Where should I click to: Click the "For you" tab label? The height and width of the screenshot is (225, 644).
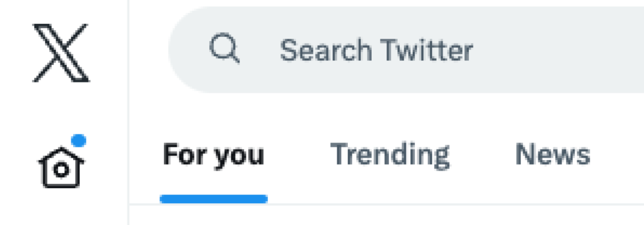pyautogui.click(x=213, y=154)
